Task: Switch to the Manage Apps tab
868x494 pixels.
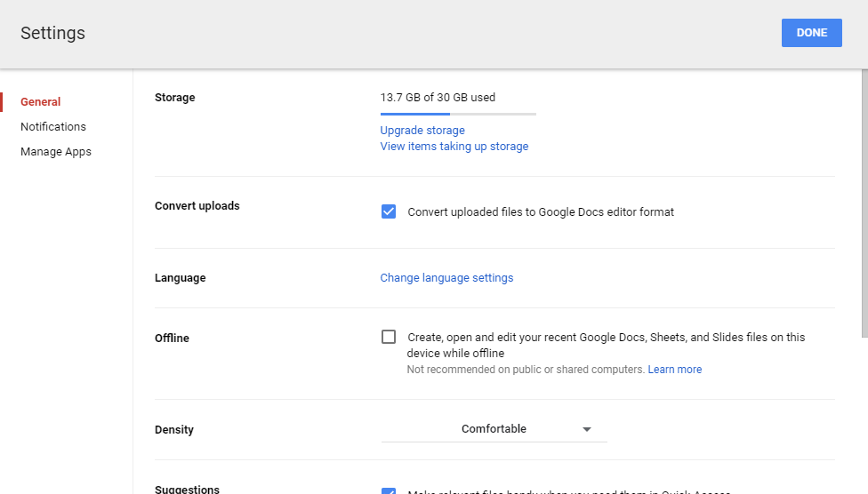Action: [56, 152]
